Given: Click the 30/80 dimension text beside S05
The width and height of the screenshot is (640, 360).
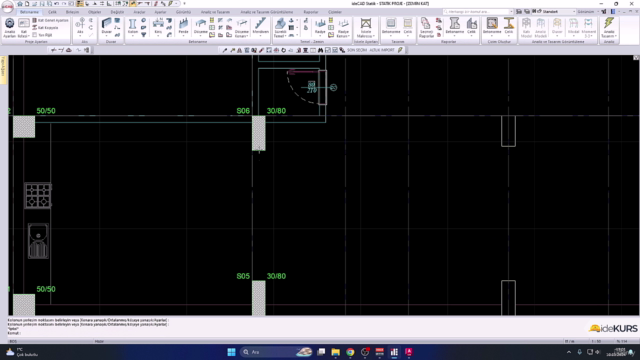Looking at the screenshot, I should coord(276,276).
